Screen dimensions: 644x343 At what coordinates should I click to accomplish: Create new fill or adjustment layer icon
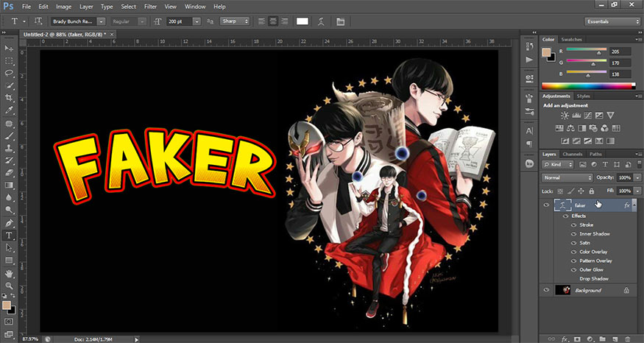click(x=590, y=339)
